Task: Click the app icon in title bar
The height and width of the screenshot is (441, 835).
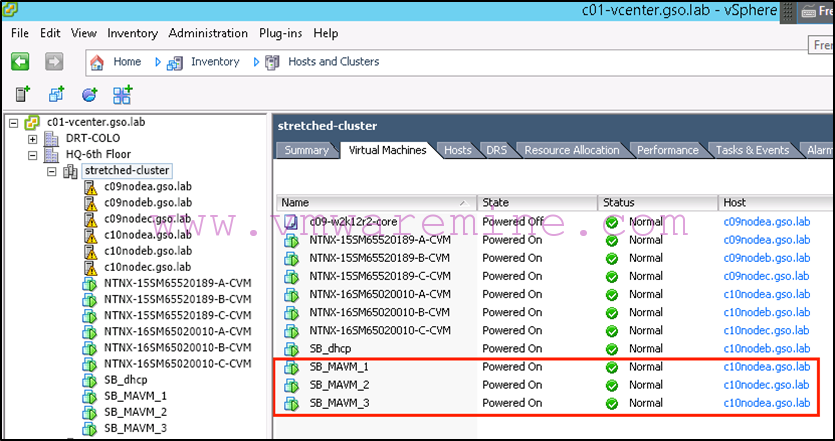Action: point(10,11)
